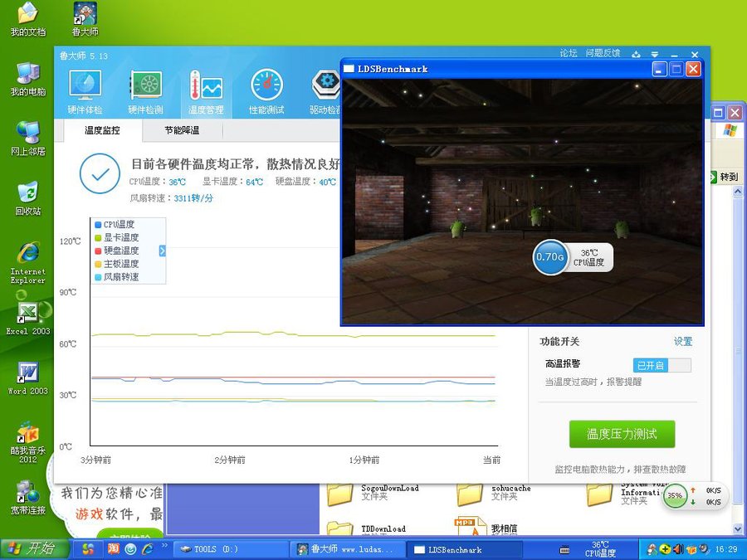The height and width of the screenshot is (560, 747).
Task: Click the 驱动检测 gear icon
Action: (x=325, y=91)
